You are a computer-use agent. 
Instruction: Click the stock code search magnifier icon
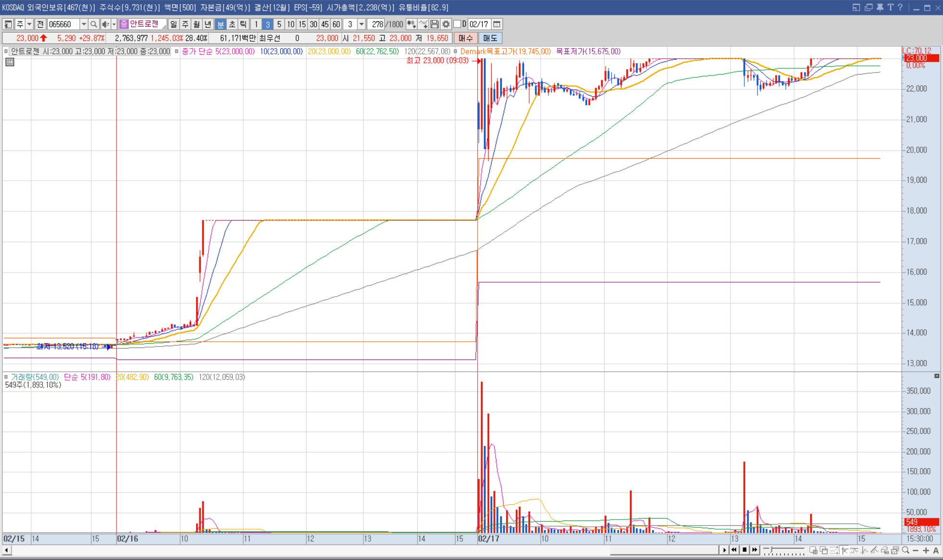94,24
